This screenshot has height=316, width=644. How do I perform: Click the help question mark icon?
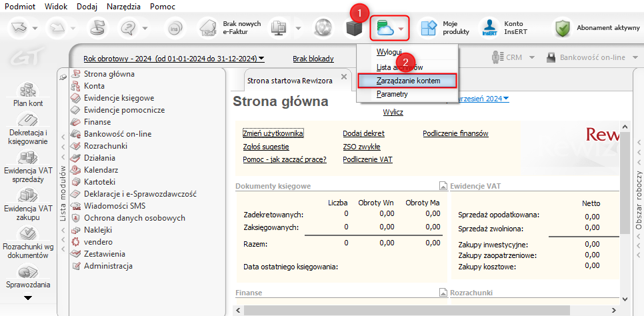(128, 29)
